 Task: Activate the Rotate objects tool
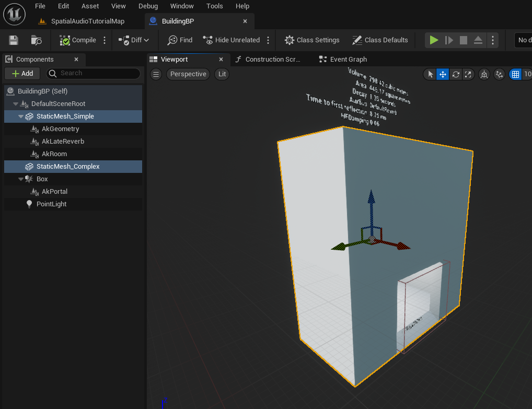coord(456,74)
